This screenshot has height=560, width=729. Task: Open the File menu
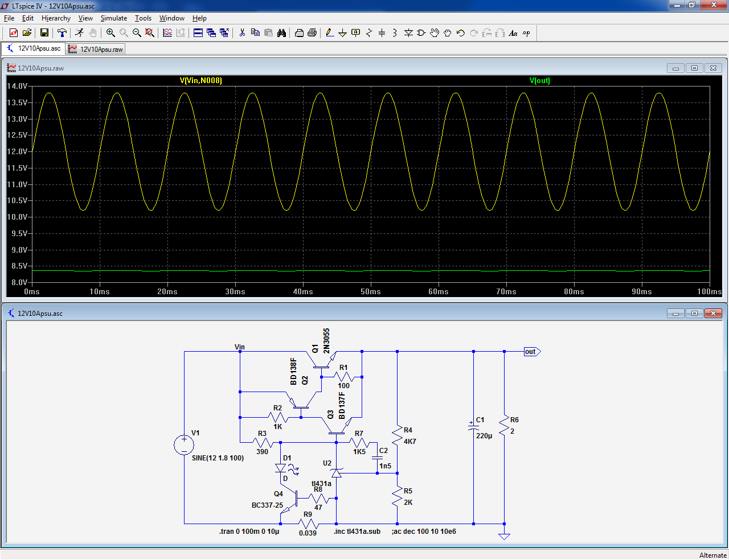tap(9, 18)
